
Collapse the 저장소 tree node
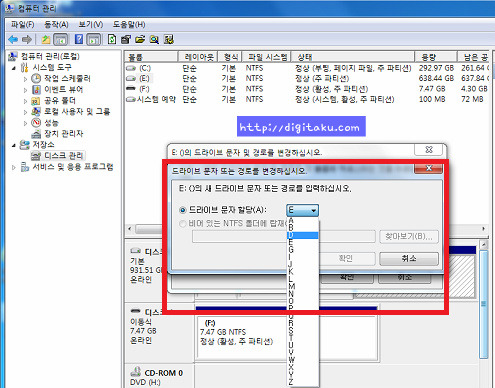(x=14, y=145)
